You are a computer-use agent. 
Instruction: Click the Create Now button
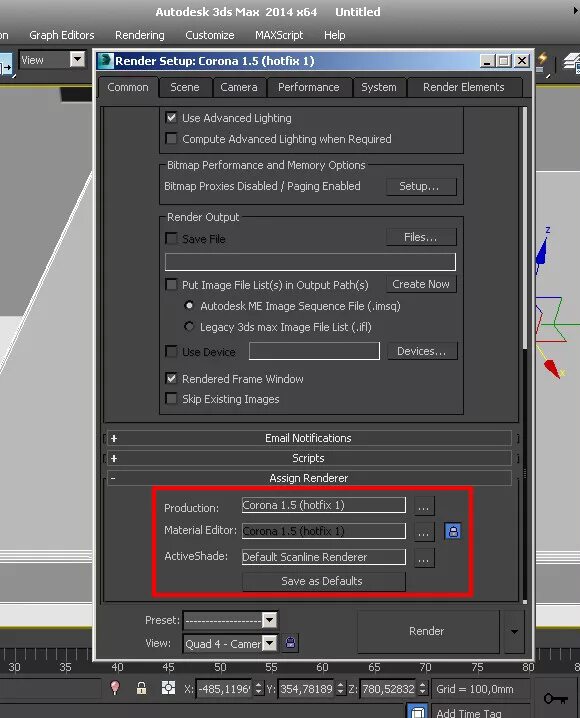tap(421, 284)
